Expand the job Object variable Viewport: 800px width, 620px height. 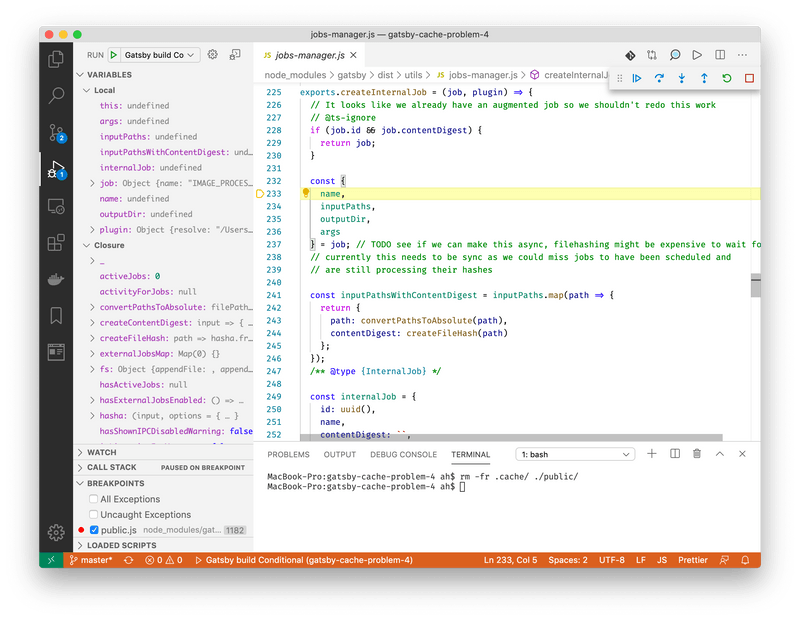pos(92,183)
